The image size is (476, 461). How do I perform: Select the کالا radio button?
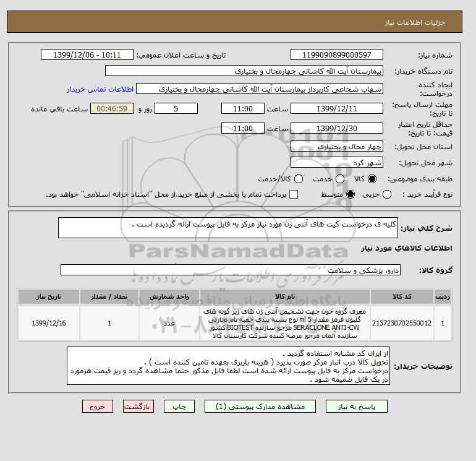pyautogui.click(x=372, y=179)
